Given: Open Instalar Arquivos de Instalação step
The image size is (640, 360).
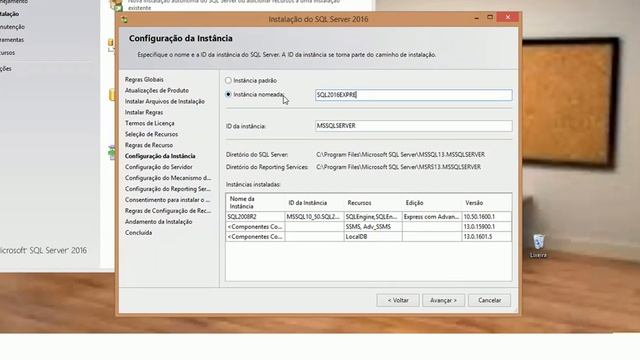Looking at the screenshot, I should [165, 101].
